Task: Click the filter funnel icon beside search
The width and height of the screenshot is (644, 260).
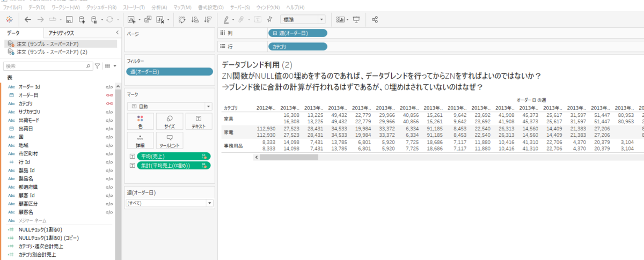Action: tap(97, 66)
